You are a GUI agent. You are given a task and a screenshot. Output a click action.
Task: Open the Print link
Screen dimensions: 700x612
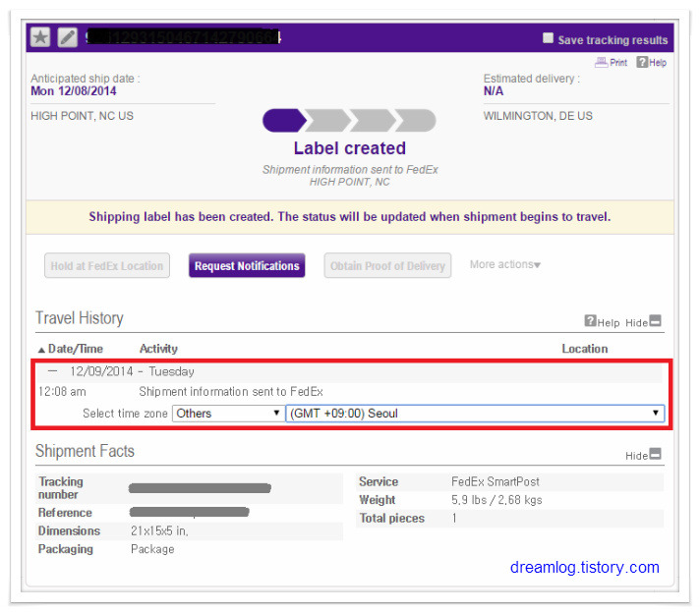pos(618,63)
